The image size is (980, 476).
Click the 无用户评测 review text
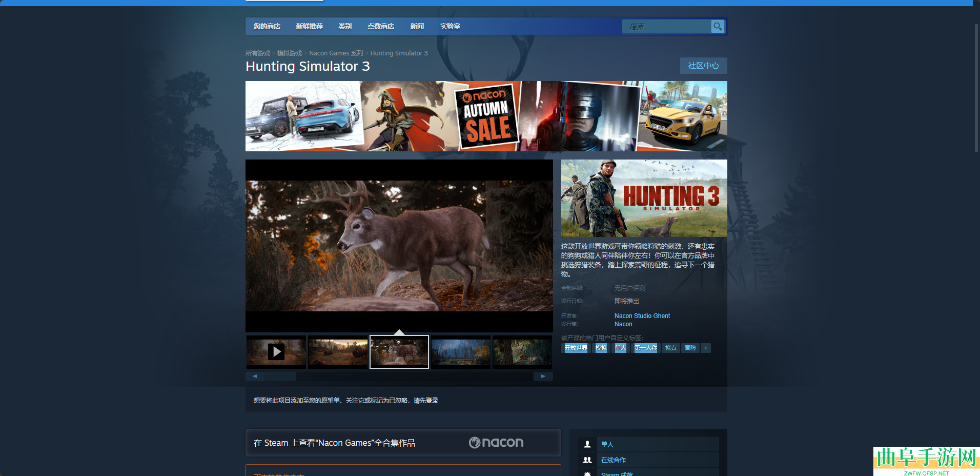click(630, 288)
